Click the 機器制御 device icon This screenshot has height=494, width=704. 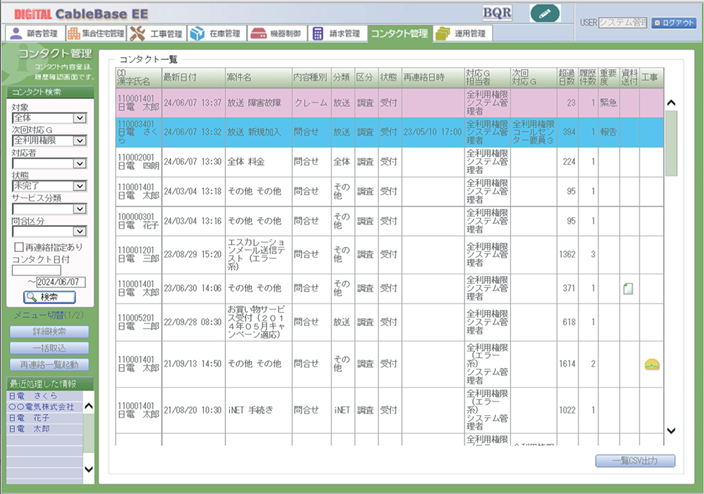[258, 34]
